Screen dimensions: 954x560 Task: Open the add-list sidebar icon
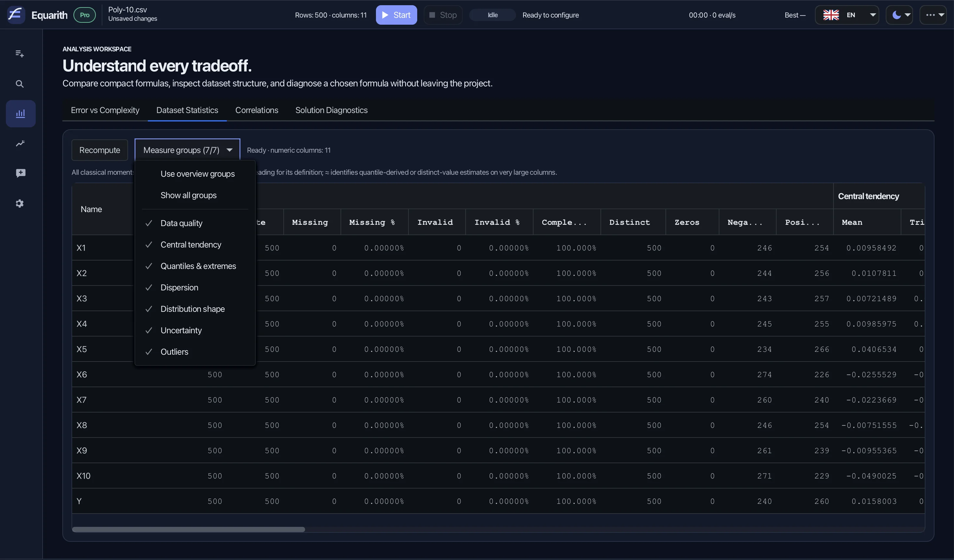point(20,54)
